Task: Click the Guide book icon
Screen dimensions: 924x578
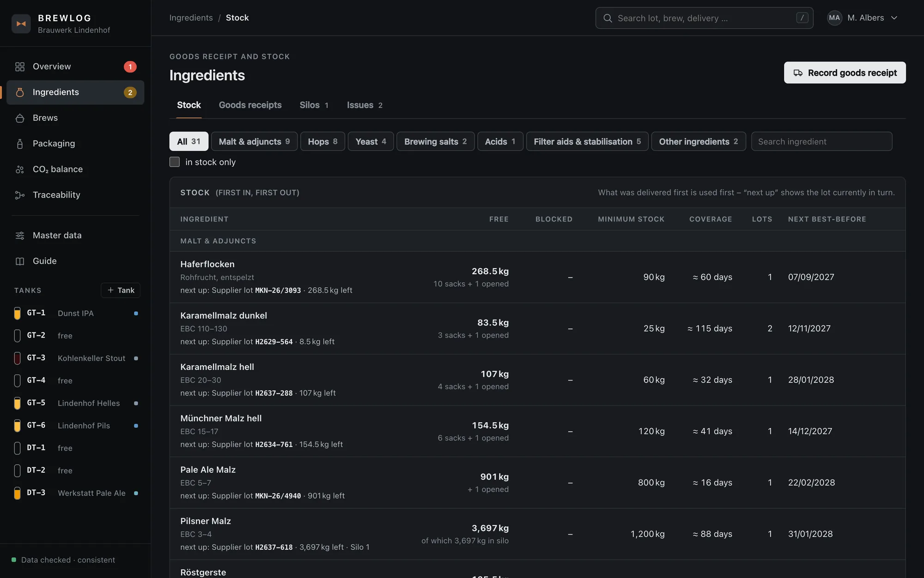Action: point(19,261)
